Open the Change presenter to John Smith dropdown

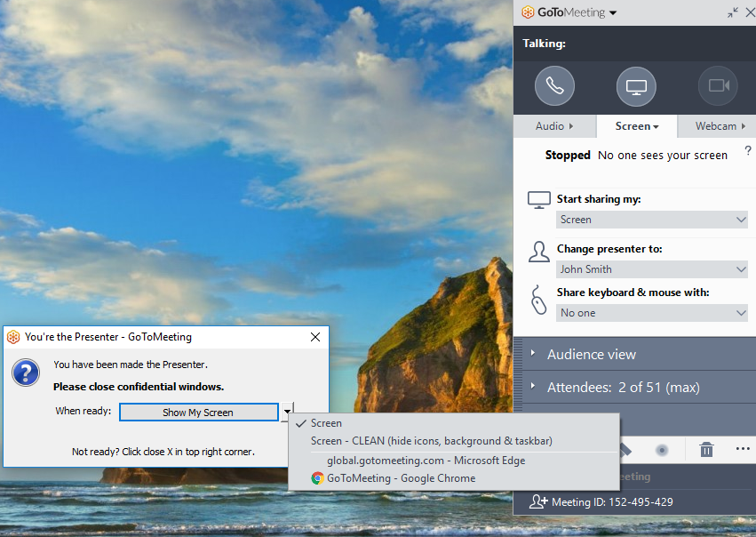(651, 269)
